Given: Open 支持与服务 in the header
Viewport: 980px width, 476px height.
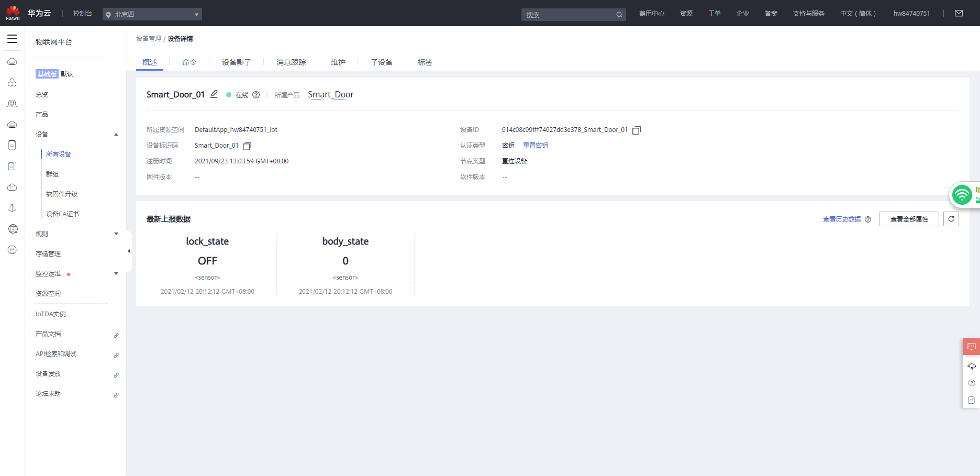Looking at the screenshot, I should (x=809, y=14).
